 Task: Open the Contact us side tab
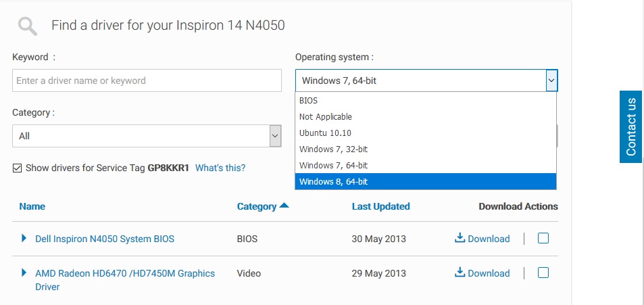point(631,126)
